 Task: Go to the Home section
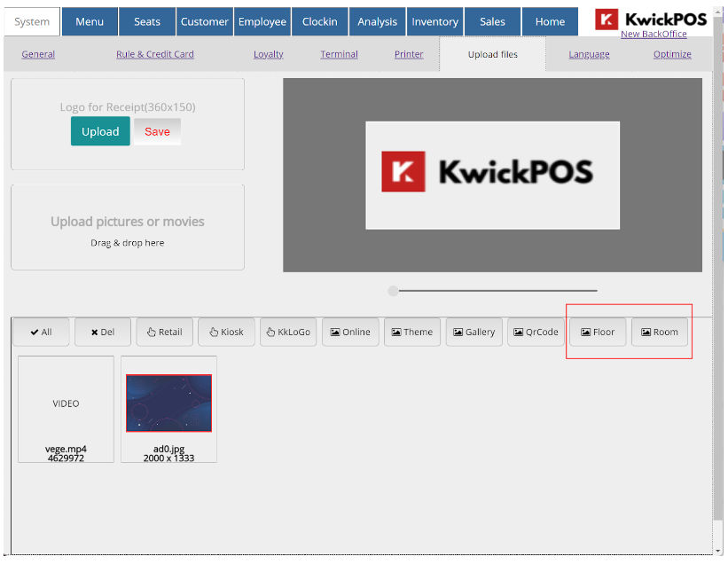[550, 22]
